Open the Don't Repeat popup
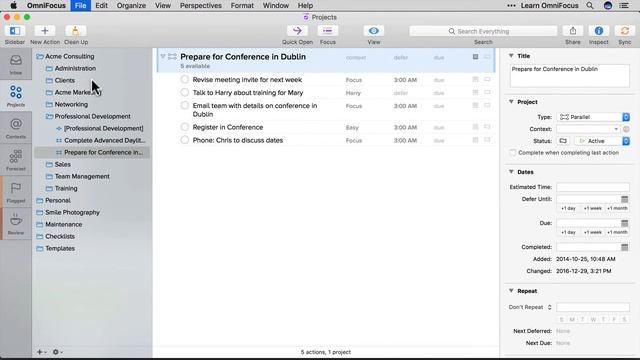The height and width of the screenshot is (360, 640). tap(530, 307)
